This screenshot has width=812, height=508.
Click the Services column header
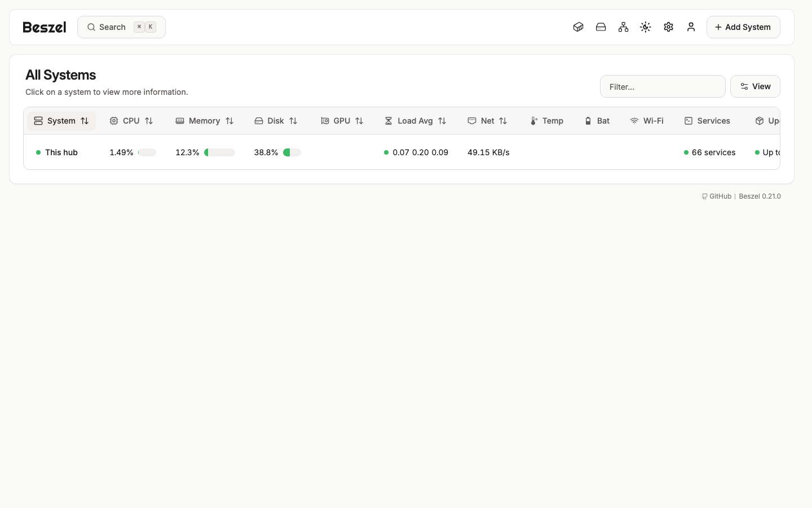(707, 121)
